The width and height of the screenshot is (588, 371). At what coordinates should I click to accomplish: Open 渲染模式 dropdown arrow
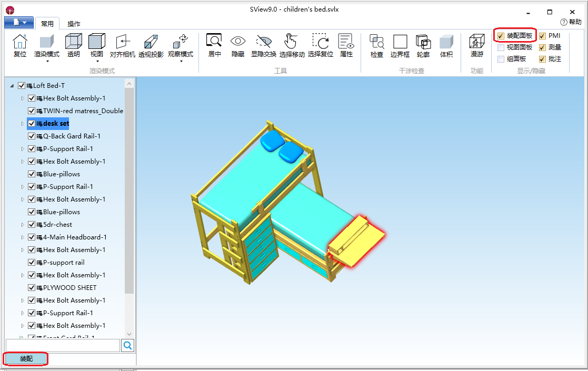pos(47,61)
